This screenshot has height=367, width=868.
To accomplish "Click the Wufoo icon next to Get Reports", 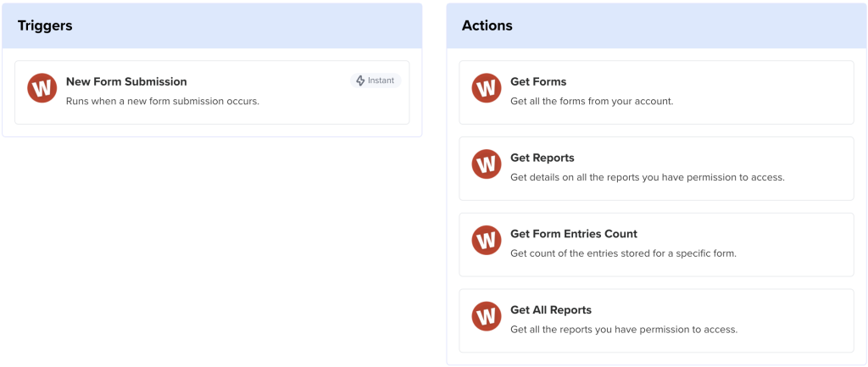I will tap(487, 164).
